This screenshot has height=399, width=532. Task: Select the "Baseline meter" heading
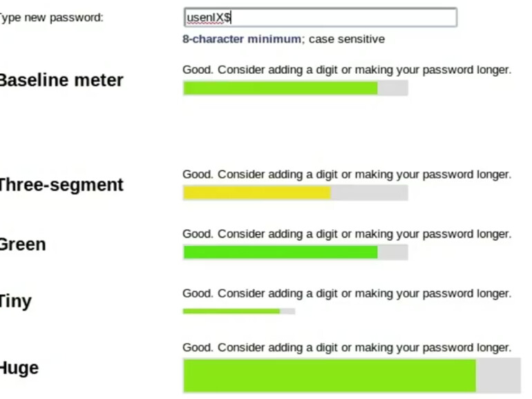pos(60,80)
